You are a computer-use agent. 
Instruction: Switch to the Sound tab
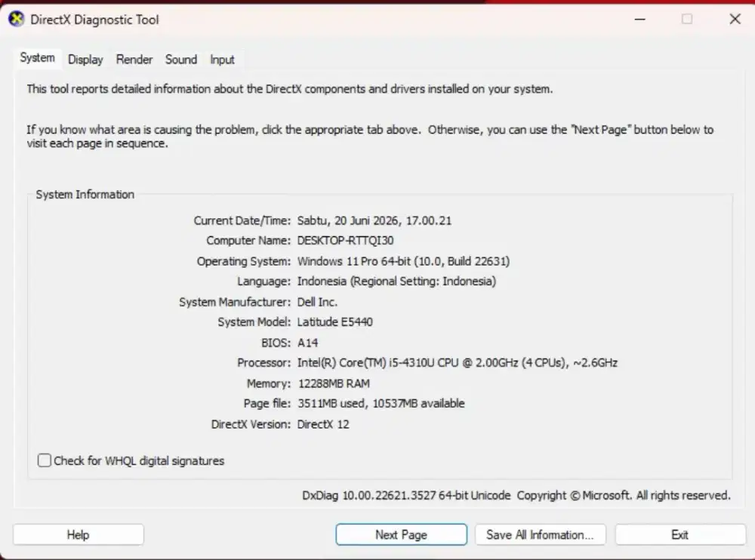[181, 60]
